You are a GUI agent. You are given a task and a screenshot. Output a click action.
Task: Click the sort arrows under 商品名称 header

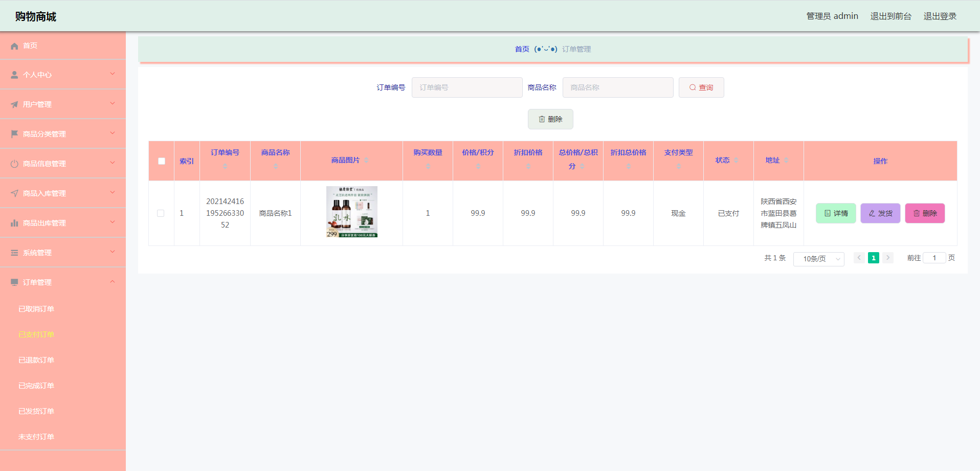point(275,166)
